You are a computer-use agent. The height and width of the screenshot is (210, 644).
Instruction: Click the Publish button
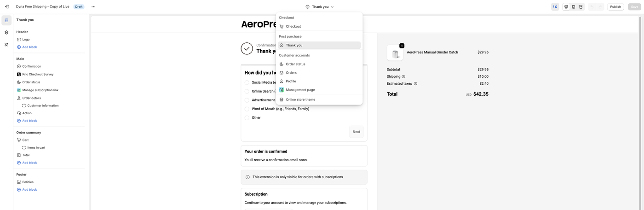click(x=615, y=7)
